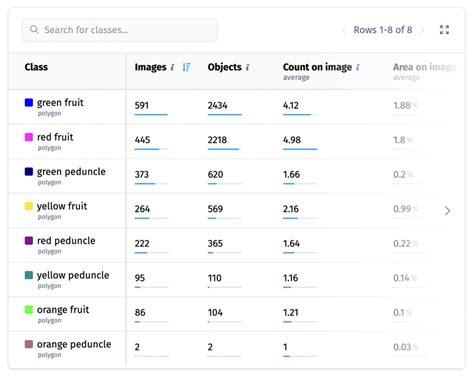Click the yellow peduncle color swatch
Image resolution: width=474 pixels, height=379 pixels.
(x=29, y=275)
